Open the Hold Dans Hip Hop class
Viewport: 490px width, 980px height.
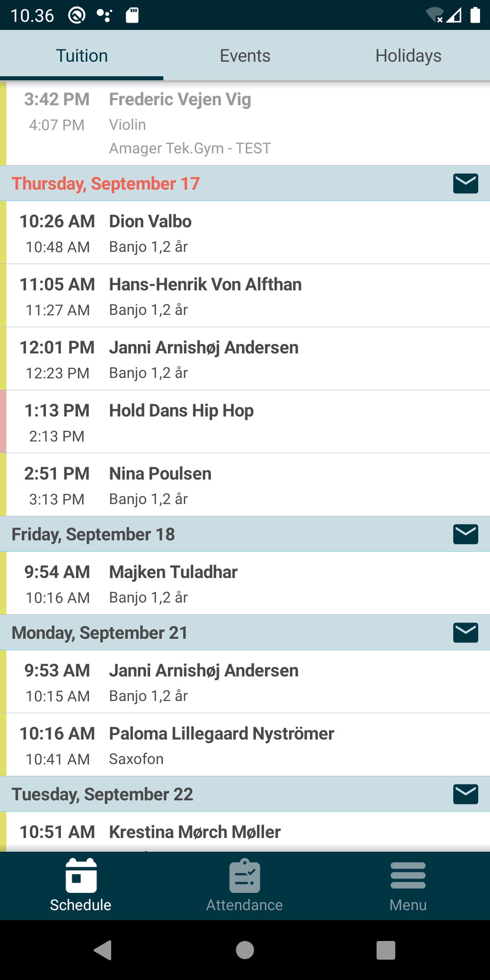245,422
